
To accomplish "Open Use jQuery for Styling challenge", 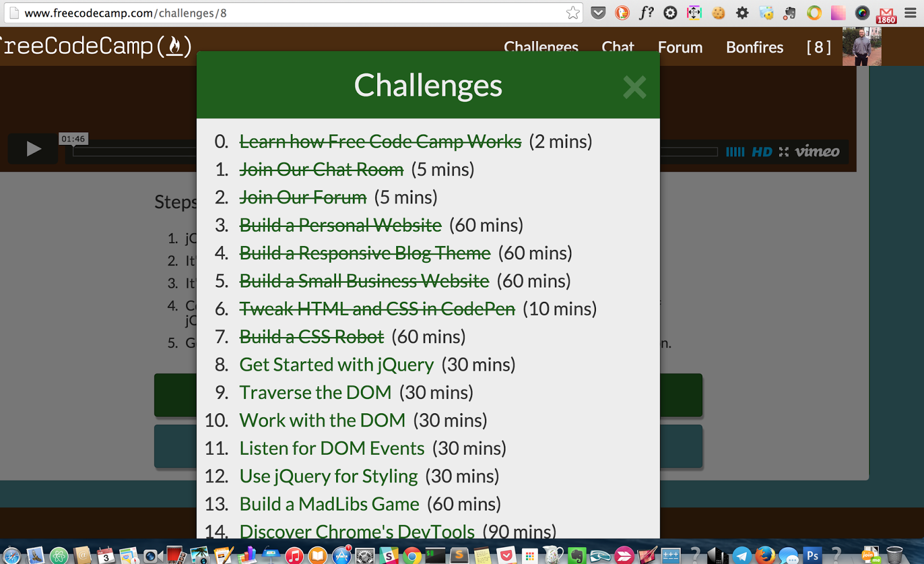I will (329, 476).
